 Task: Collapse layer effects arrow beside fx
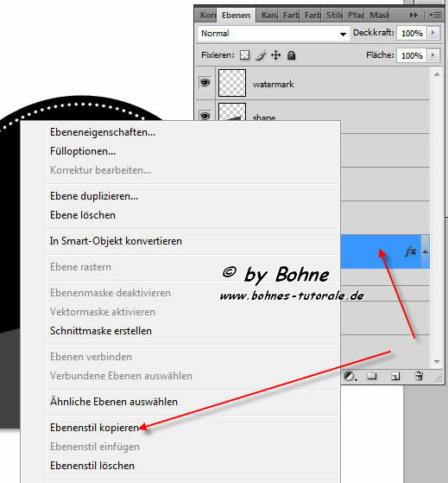426,251
